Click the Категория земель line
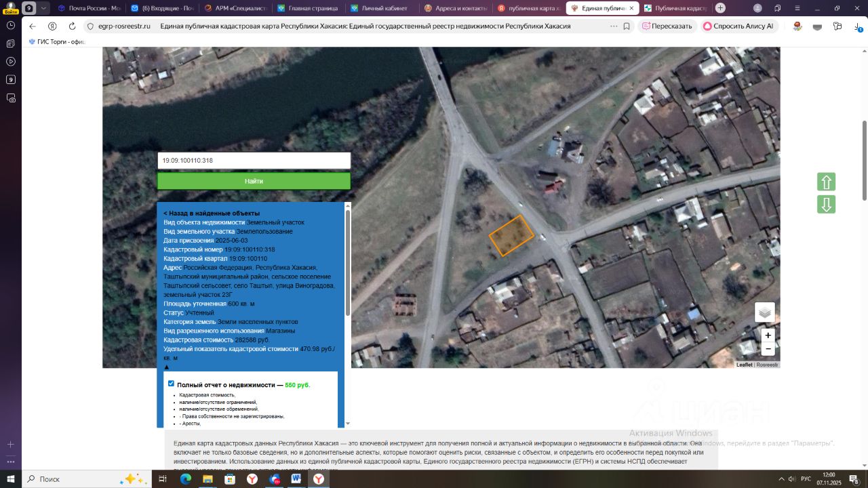 231,321
